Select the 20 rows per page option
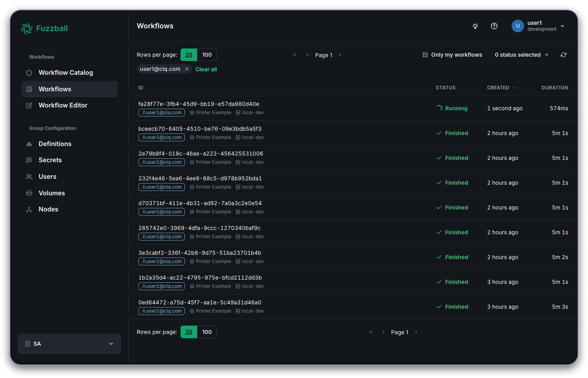This screenshot has height=378, width=588. (x=188, y=55)
